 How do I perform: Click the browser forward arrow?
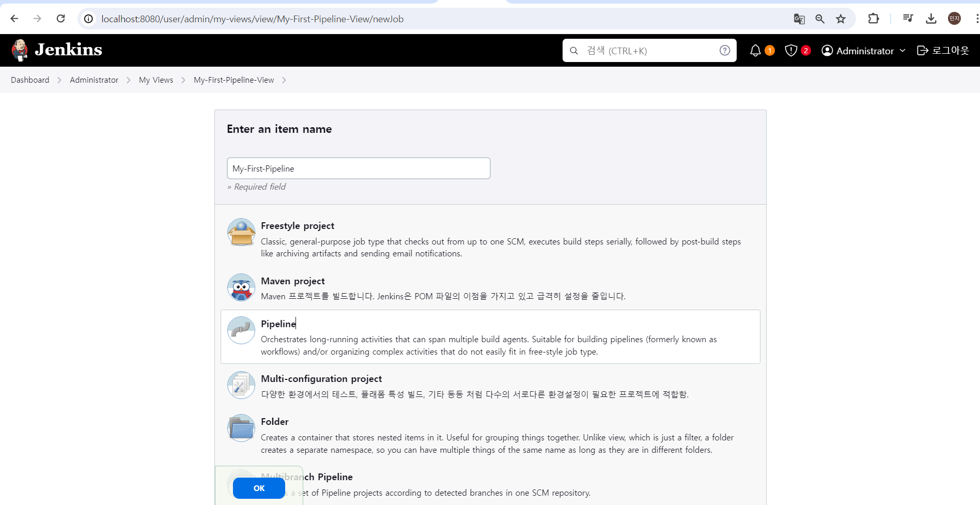(x=37, y=19)
